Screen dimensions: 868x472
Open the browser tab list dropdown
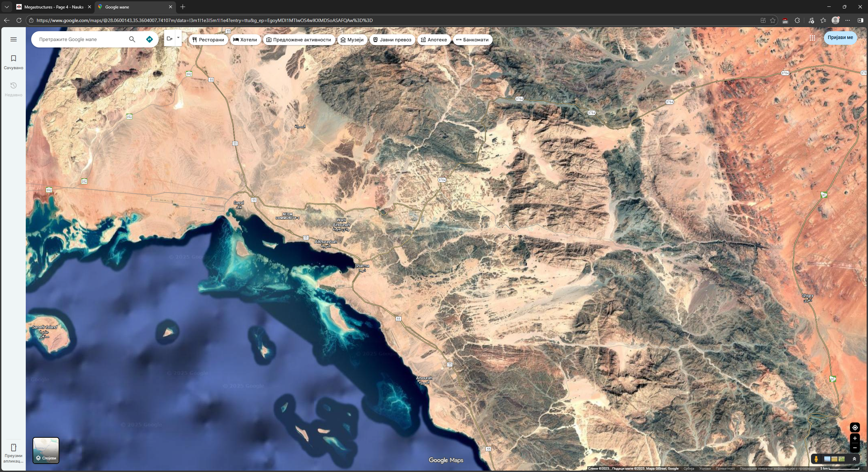pos(6,7)
